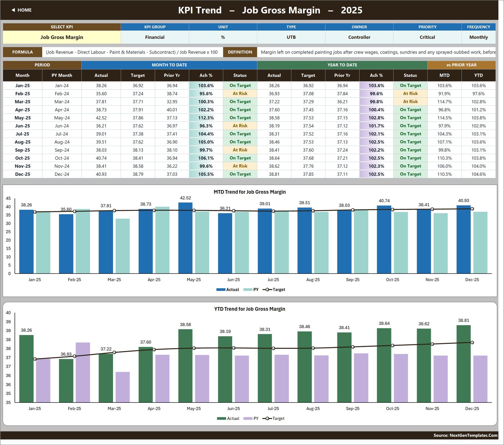Screen dimensions: 504x445
Task: Click the Target legend marker in MTD chart
Action: coord(267,290)
